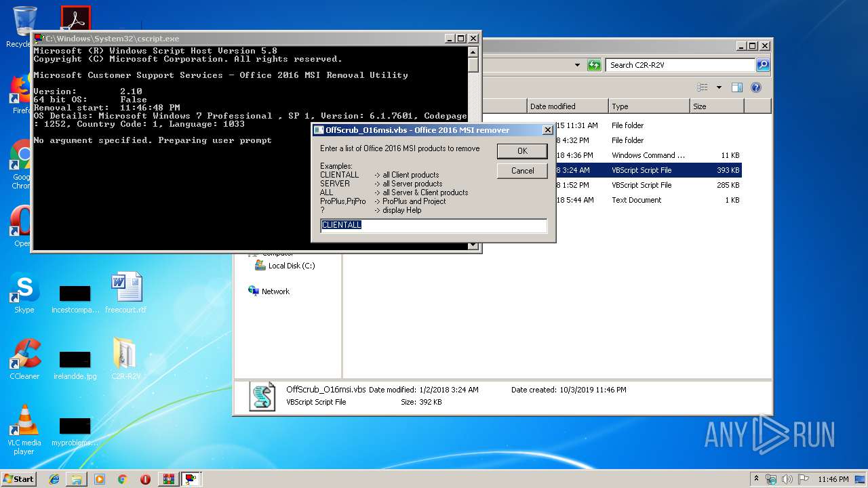Sort by Type column header
Image resolution: width=868 pixels, height=488 pixels.
[x=649, y=106]
